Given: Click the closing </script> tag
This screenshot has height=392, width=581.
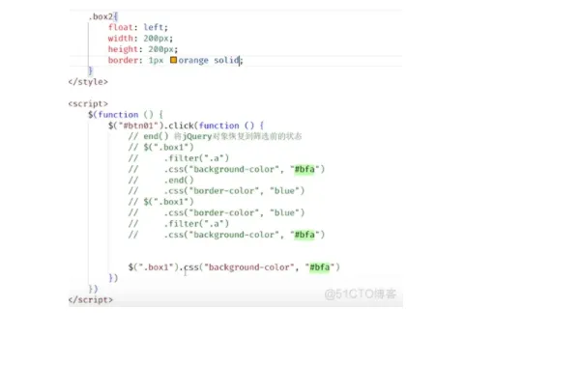Looking at the screenshot, I should pyautogui.click(x=91, y=300).
